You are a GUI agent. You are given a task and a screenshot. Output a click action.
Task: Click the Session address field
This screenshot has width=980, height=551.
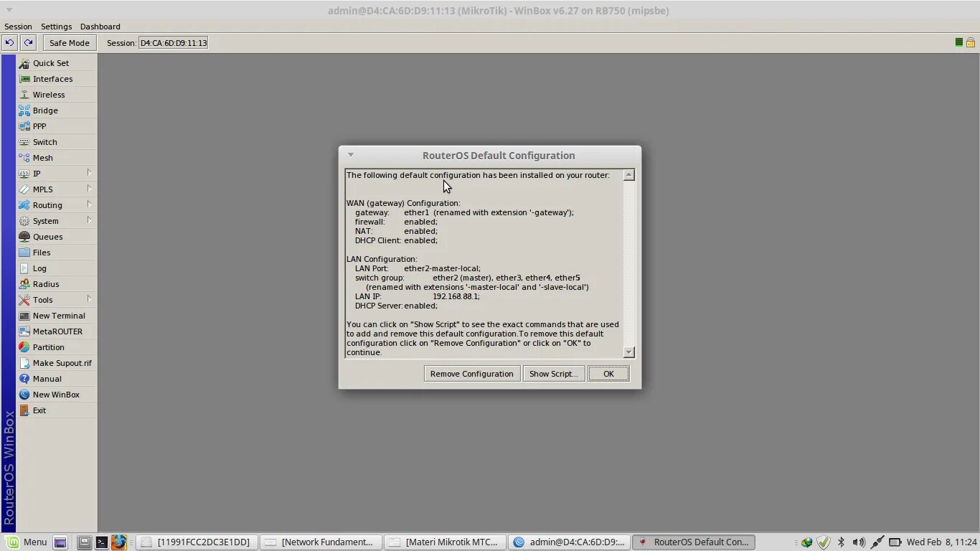pyautogui.click(x=173, y=43)
